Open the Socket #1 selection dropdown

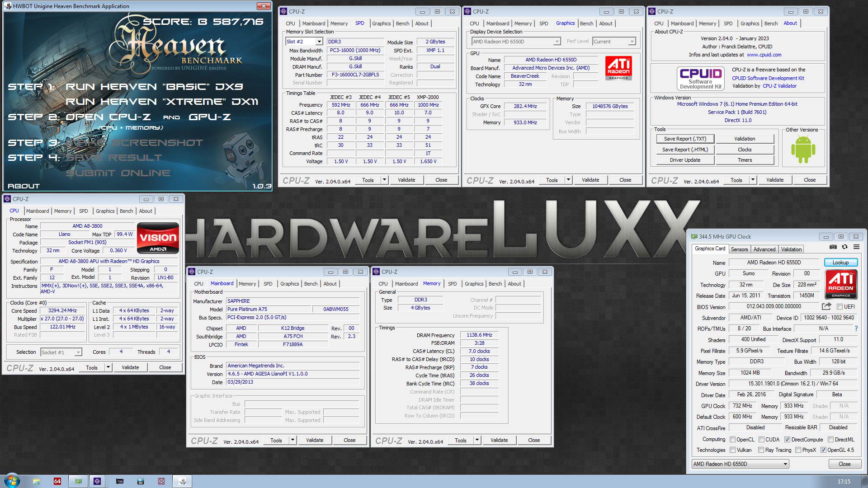click(x=78, y=352)
